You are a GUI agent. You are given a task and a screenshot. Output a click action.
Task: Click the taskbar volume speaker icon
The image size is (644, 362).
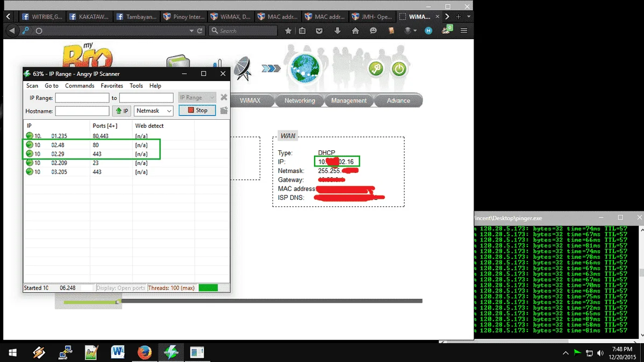pos(600,353)
